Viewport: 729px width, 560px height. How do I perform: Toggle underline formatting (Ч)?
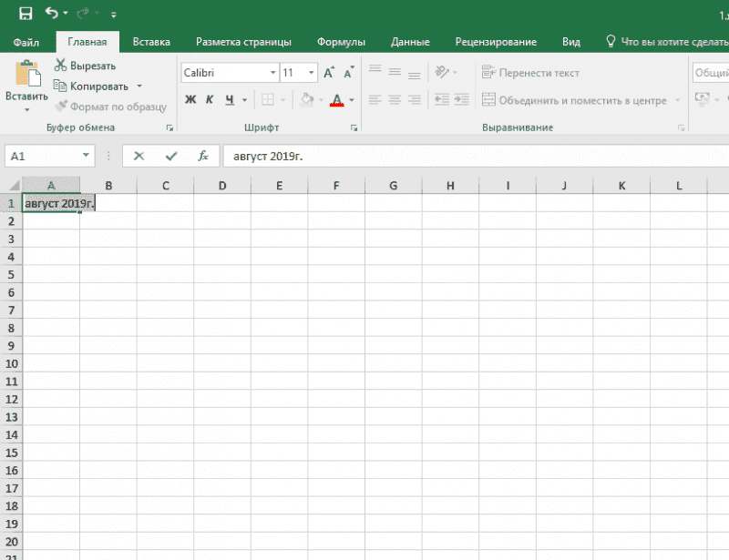tap(230, 100)
